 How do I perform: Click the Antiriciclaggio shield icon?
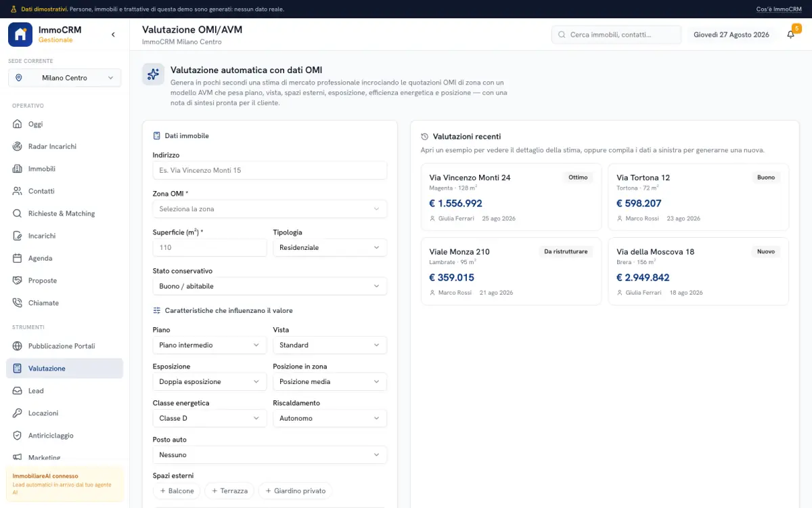(x=18, y=436)
